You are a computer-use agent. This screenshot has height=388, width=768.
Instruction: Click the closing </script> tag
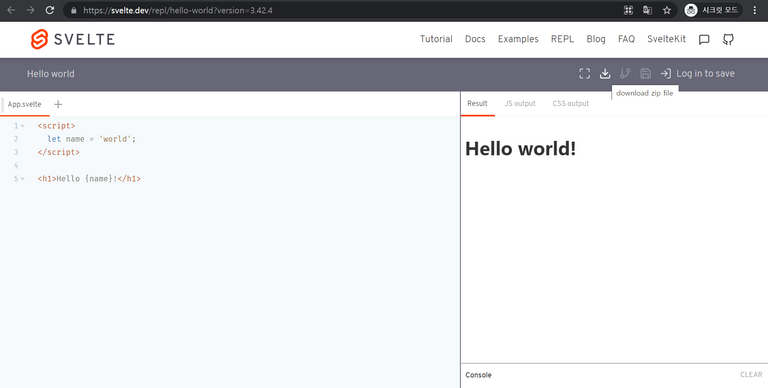coord(59,152)
